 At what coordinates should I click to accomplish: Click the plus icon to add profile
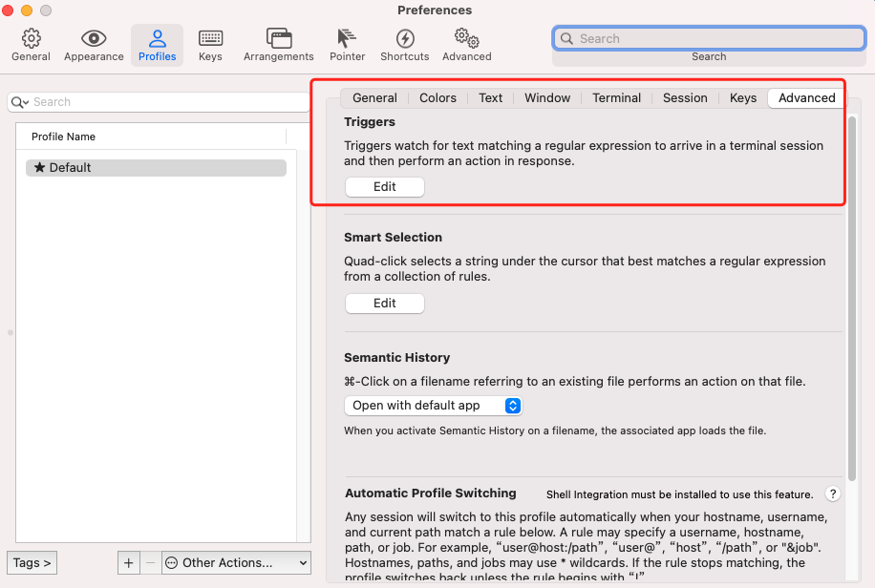[129, 562]
